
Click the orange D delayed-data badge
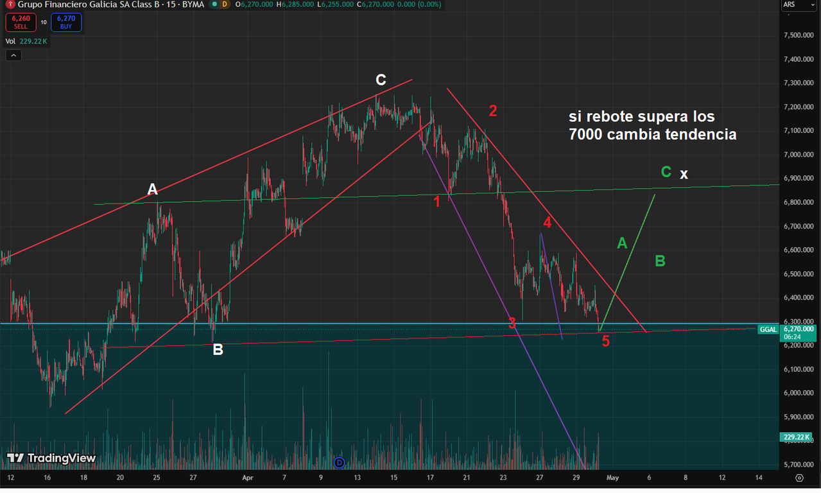point(225,4)
